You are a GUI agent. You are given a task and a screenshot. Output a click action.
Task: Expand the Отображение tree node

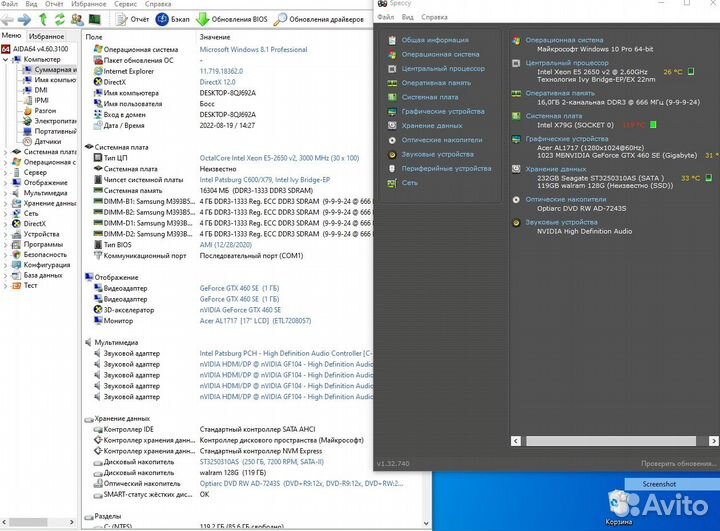click(x=5, y=183)
